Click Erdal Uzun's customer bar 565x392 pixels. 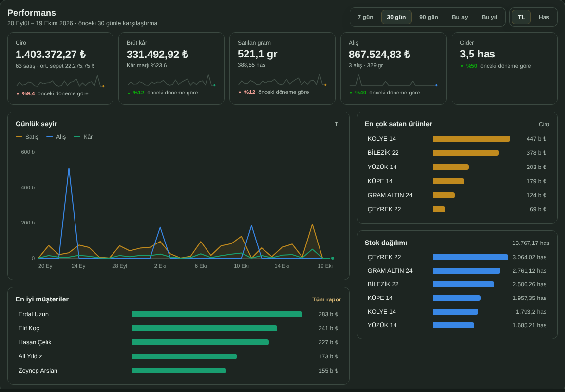(x=217, y=314)
